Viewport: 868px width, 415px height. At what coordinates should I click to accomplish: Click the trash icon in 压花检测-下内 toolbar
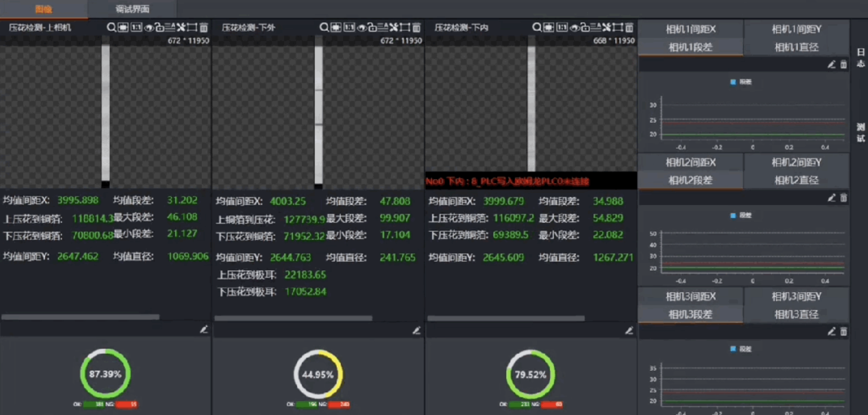point(629,28)
